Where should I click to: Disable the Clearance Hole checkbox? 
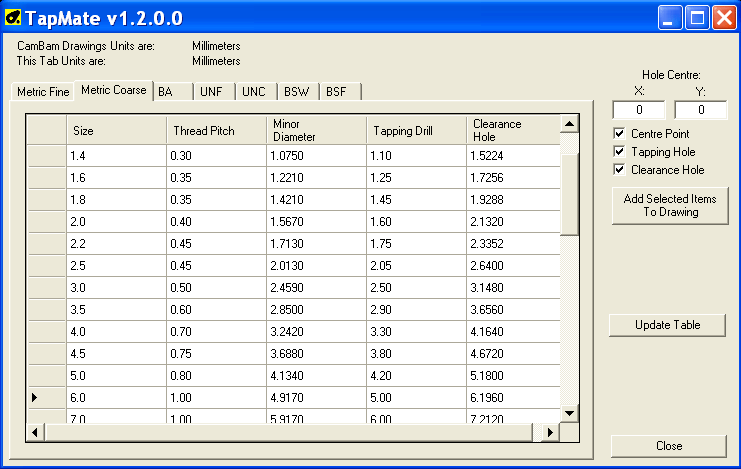click(x=619, y=170)
